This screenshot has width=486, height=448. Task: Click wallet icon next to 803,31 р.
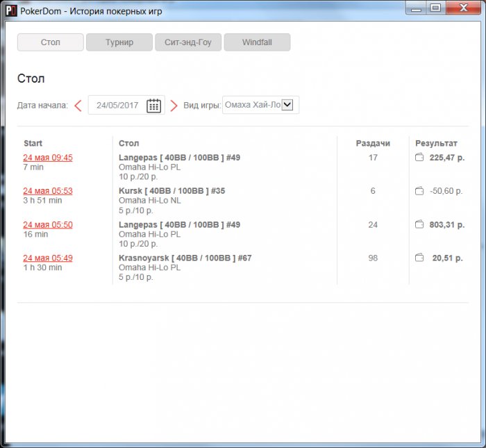click(419, 224)
